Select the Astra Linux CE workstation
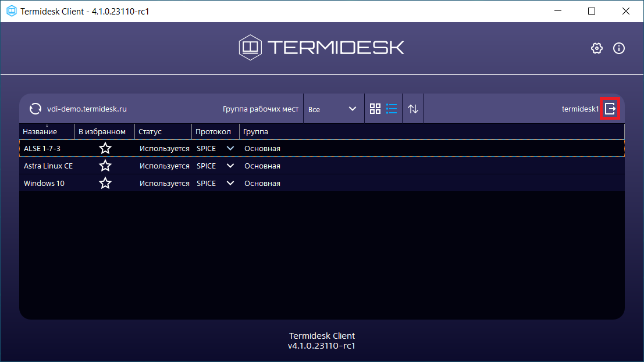Viewport: 644px width, 362px height. [x=48, y=166]
